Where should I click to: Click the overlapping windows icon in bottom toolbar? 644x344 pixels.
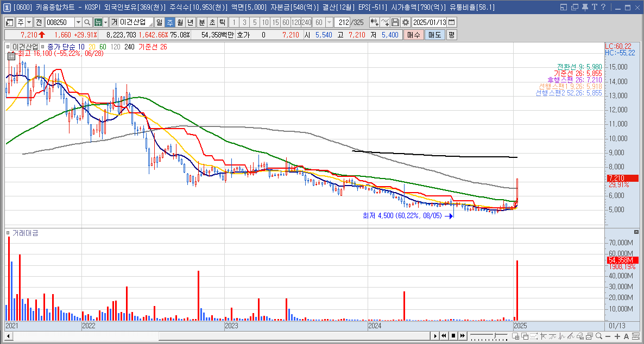525,336
